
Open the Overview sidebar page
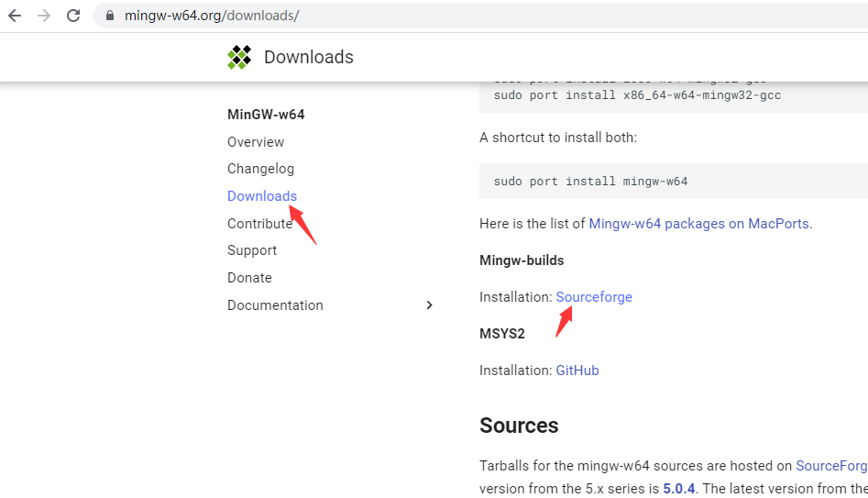[256, 142]
